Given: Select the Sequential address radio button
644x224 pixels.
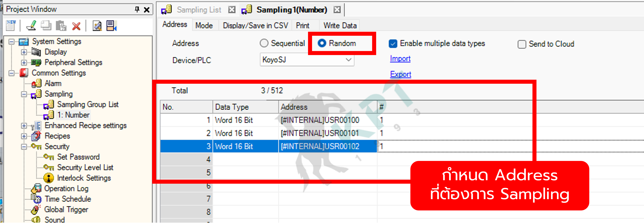Looking at the screenshot, I should point(264,43).
